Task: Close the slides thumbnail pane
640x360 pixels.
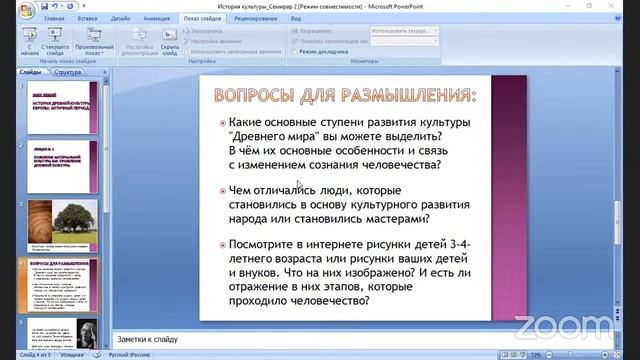Action: click(x=105, y=72)
